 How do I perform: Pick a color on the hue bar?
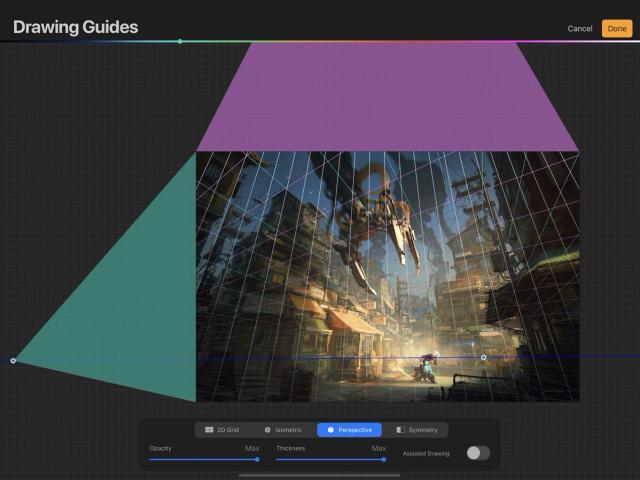point(320,41)
